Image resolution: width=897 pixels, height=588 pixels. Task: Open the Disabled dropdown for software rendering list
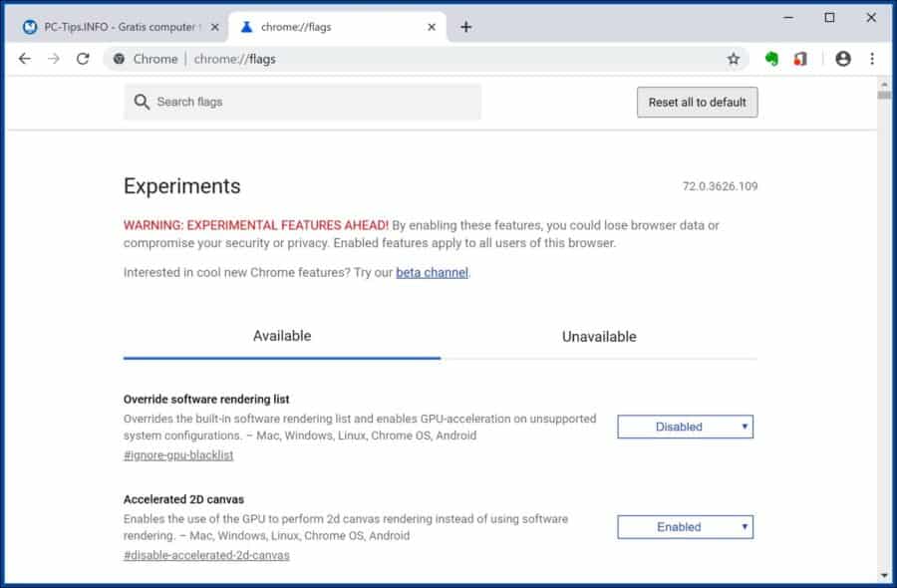pos(686,427)
